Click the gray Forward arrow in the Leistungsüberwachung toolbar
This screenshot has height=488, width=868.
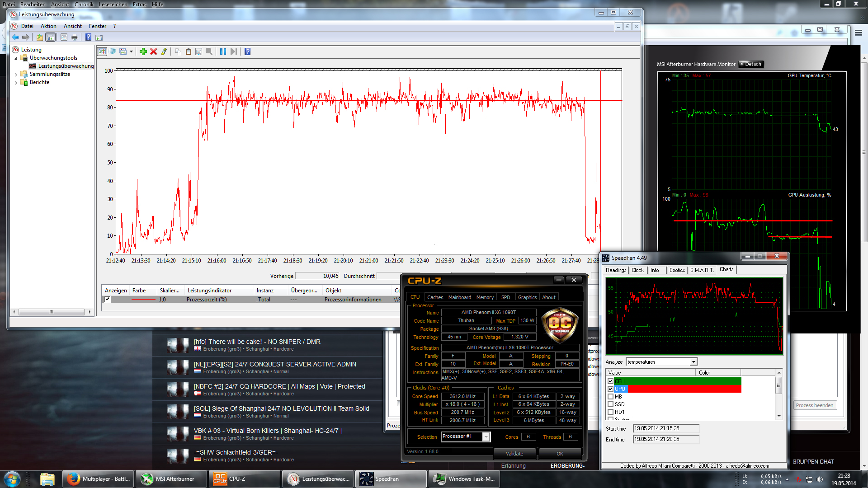tap(26, 38)
